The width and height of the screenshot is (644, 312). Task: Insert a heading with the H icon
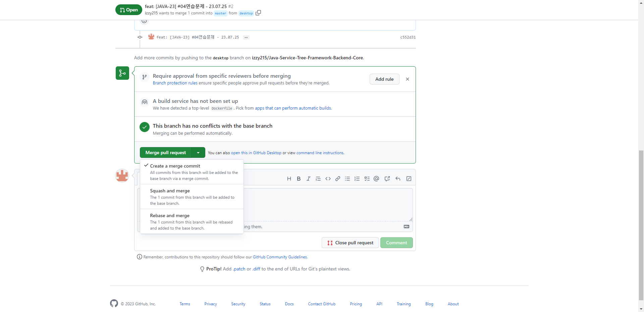tap(289, 179)
